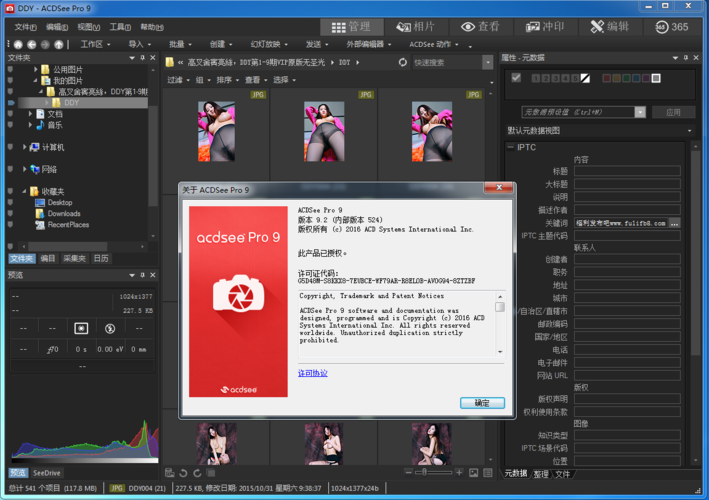Open the 许可协议 link

(312, 373)
